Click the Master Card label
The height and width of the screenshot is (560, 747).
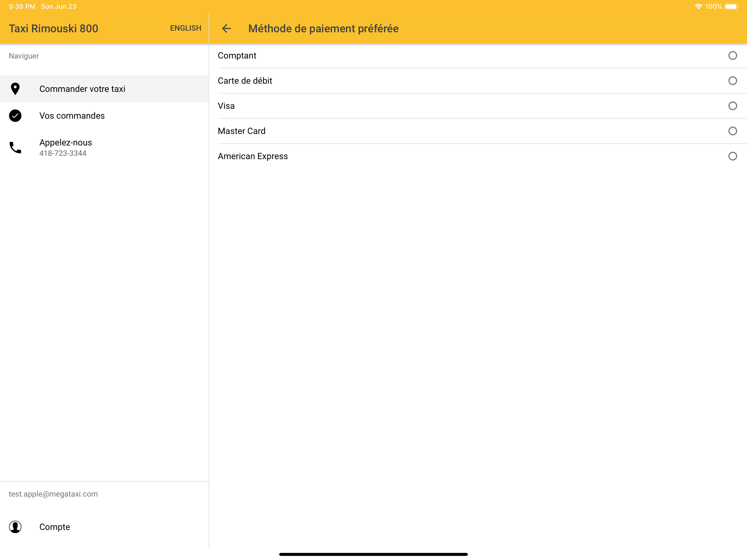pos(241,131)
